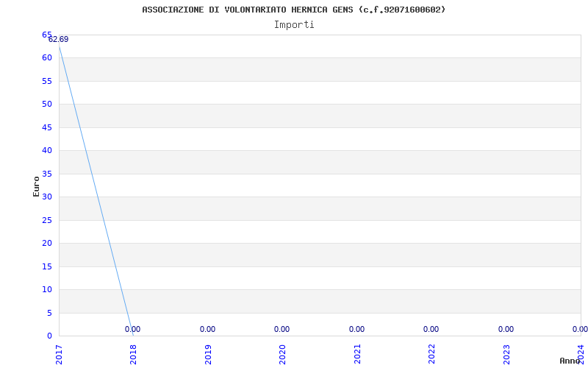
Task: Select the 2020 year axis label
Action: (282, 355)
